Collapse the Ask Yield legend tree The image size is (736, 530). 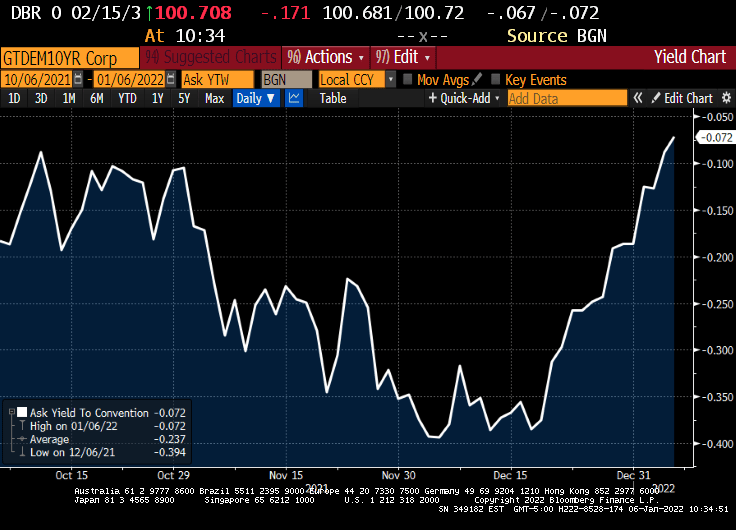click(x=9, y=412)
